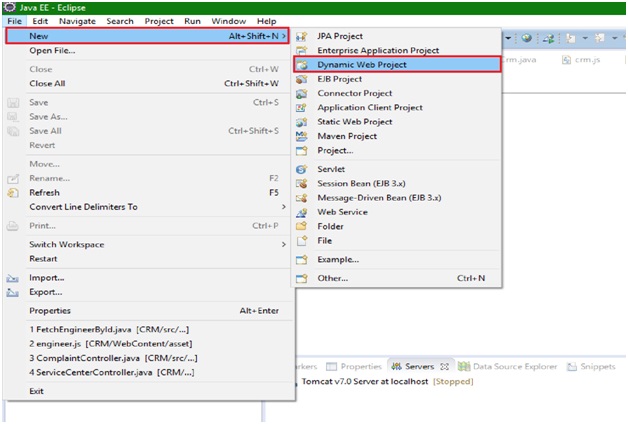Click the Enterprise Application Project icon
Screen dimensions: 628x424
[301, 50]
